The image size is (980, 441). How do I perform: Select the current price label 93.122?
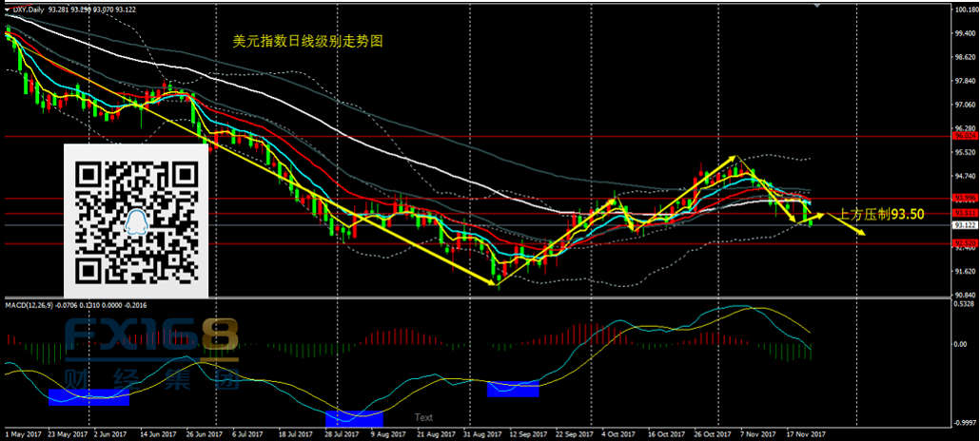[964, 225]
